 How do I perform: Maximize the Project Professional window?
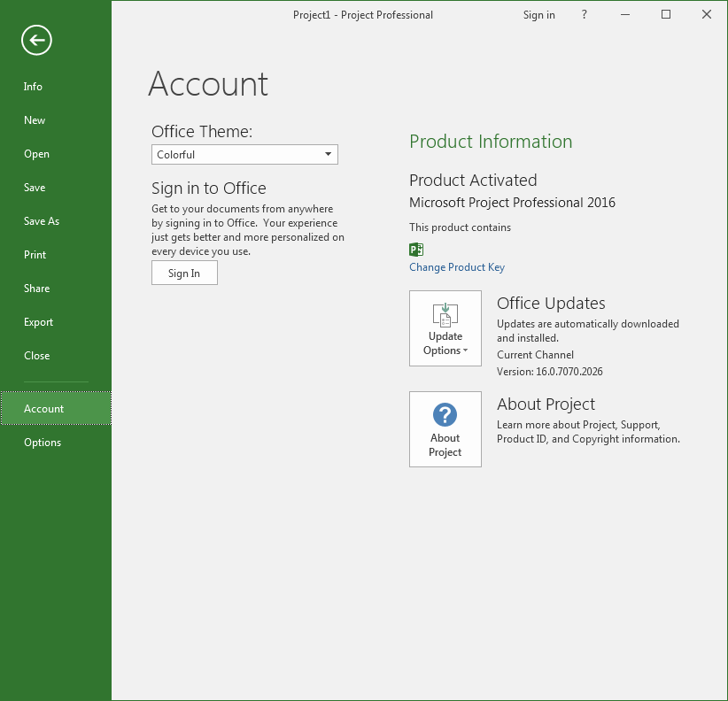[x=666, y=15]
